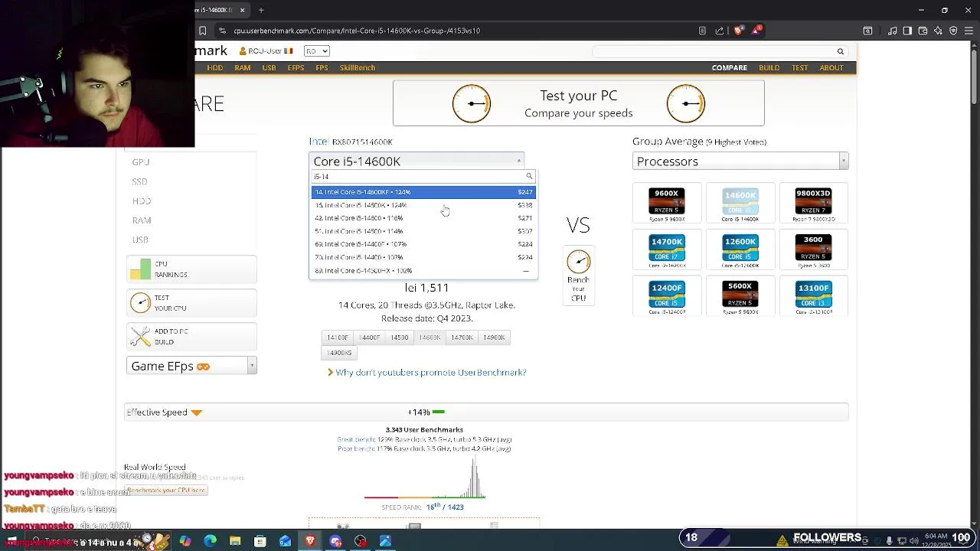Select Intel Core i5-14400F list entry
Screen dimensions: 980x551
click(x=423, y=244)
